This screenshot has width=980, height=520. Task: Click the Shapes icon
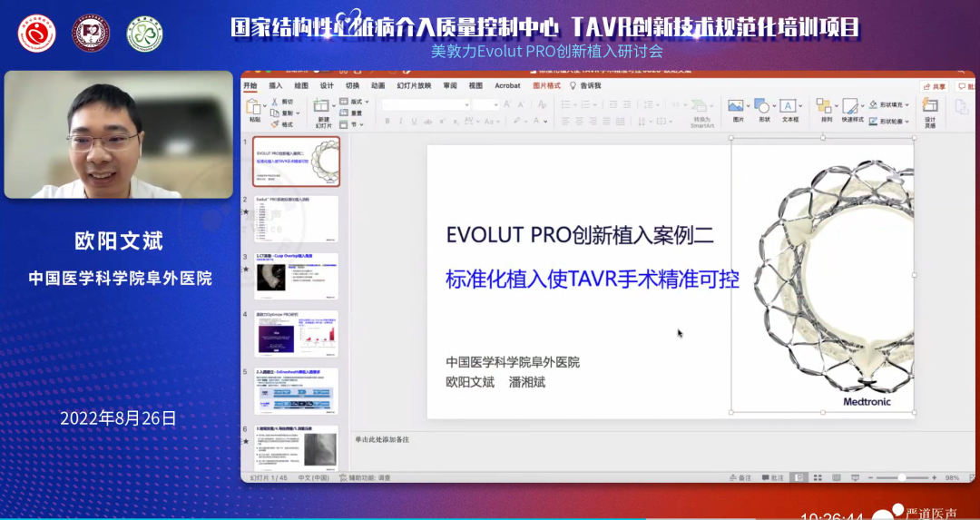[762, 105]
